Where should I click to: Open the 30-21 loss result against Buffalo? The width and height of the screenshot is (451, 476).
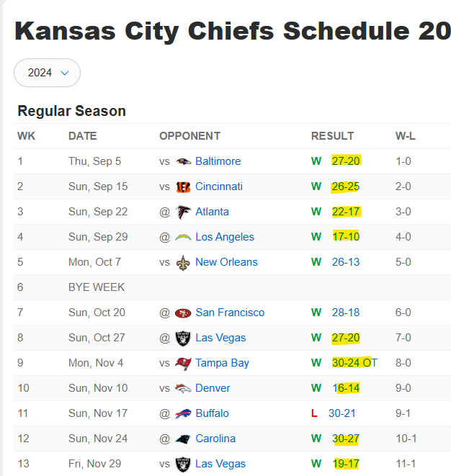coord(342,413)
